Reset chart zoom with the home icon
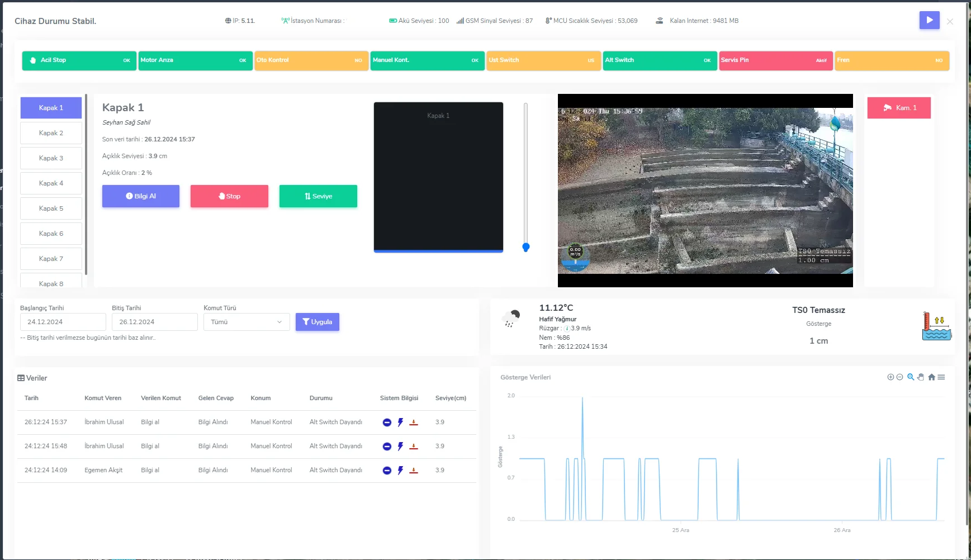This screenshot has width=971, height=560. tap(931, 377)
